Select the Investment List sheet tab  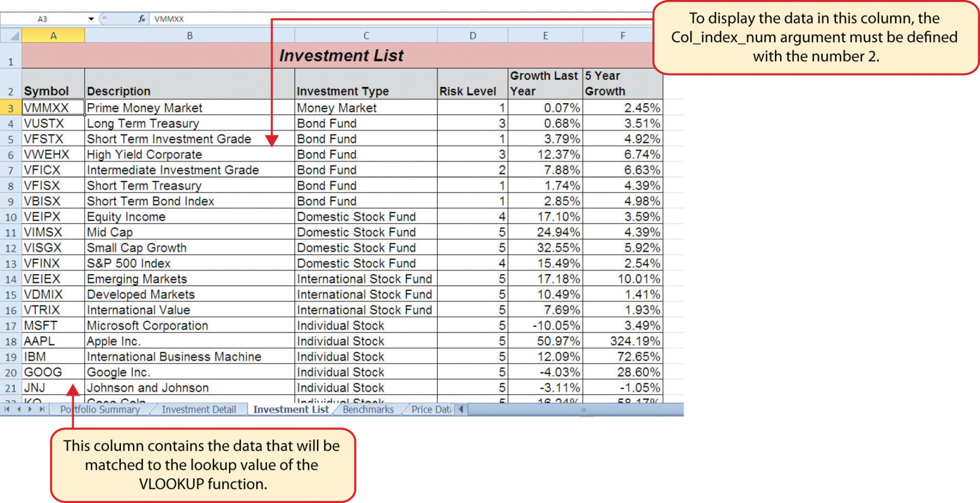(x=291, y=409)
